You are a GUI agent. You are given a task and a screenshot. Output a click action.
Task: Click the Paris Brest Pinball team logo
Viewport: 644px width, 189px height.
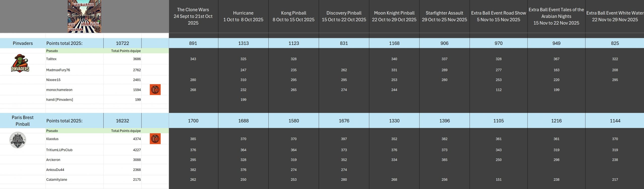point(18,140)
